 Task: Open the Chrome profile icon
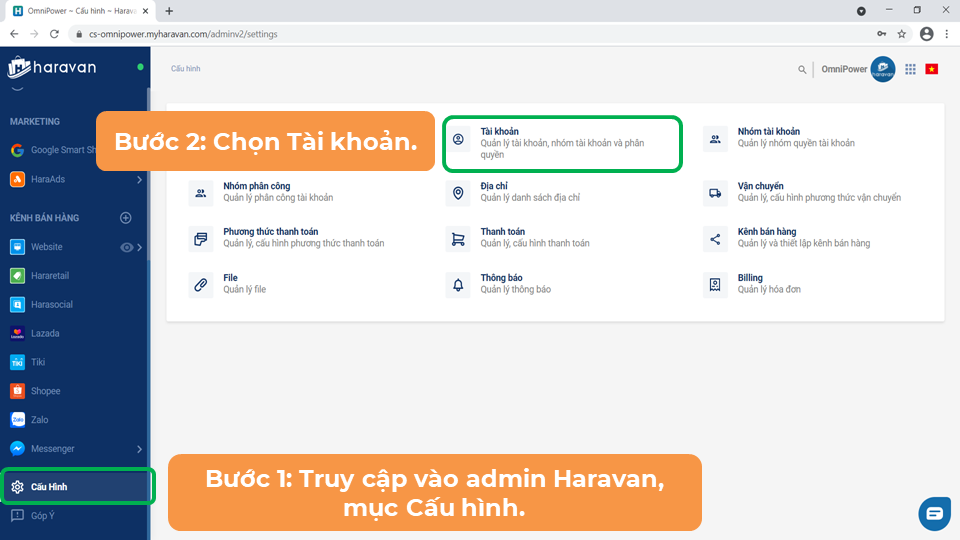(x=926, y=34)
